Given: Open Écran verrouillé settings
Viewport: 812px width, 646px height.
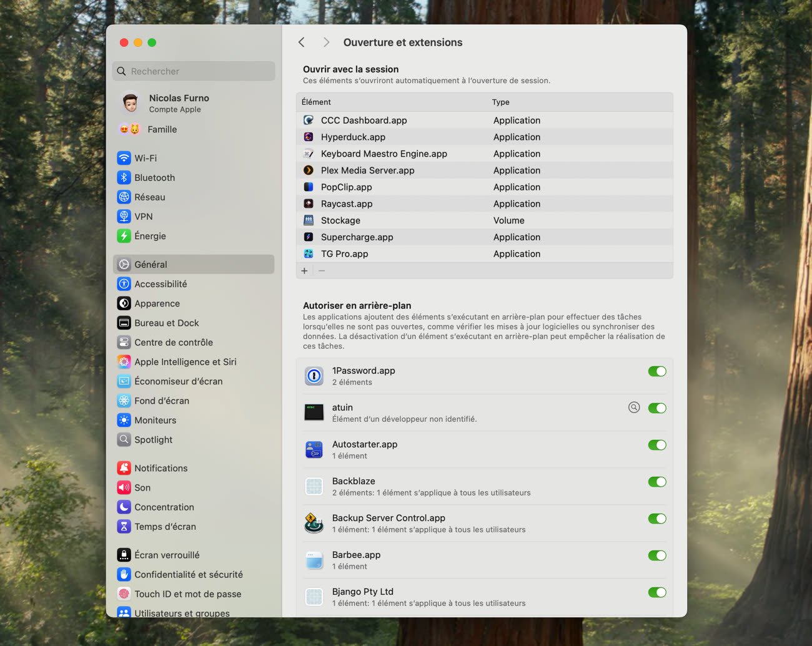Looking at the screenshot, I should [194, 555].
